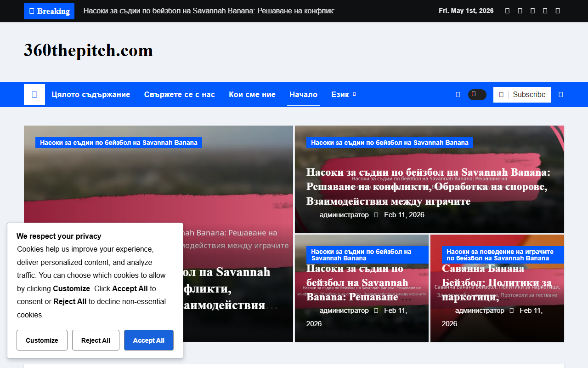The image size is (588, 368).
Task: Click the Breaking label in the top bar
Action: (49, 11)
